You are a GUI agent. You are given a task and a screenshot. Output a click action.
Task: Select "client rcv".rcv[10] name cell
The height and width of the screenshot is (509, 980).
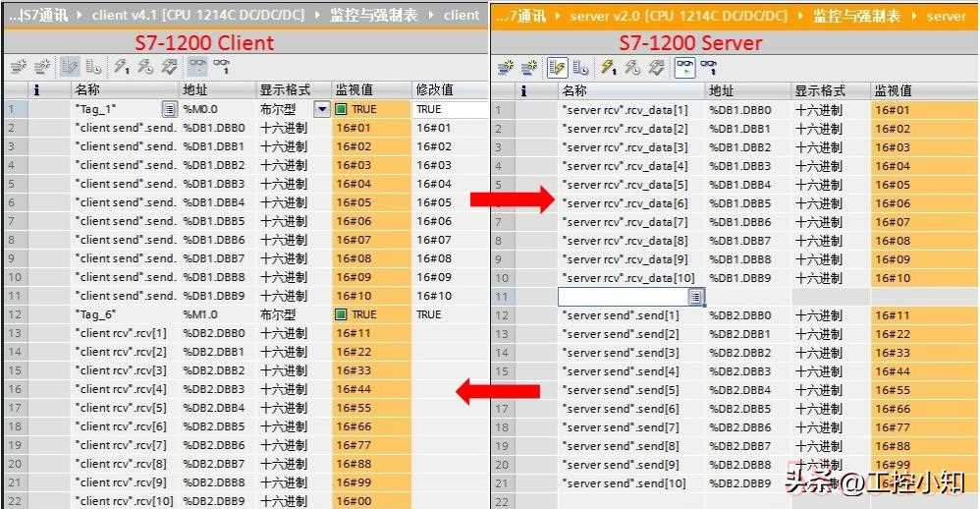click(126, 501)
